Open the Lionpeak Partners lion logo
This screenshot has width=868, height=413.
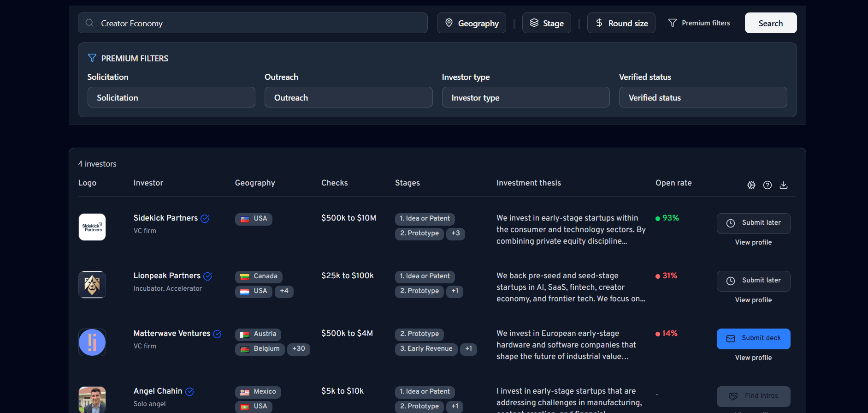92,285
